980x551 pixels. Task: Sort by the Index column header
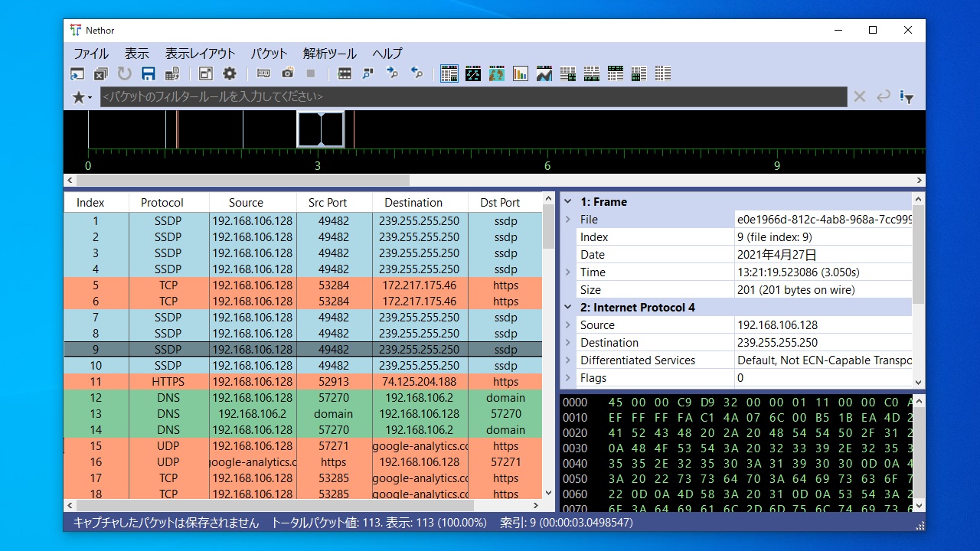coord(90,203)
